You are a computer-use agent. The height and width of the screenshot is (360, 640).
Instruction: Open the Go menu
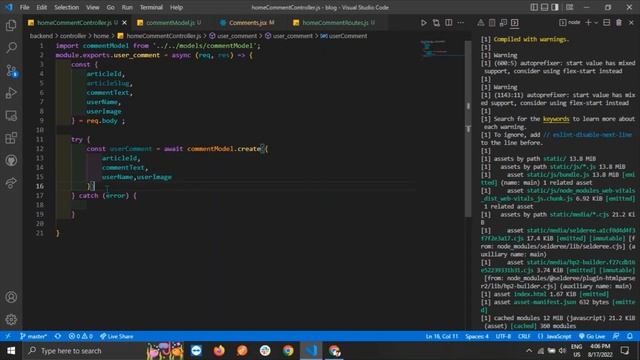click(111, 7)
